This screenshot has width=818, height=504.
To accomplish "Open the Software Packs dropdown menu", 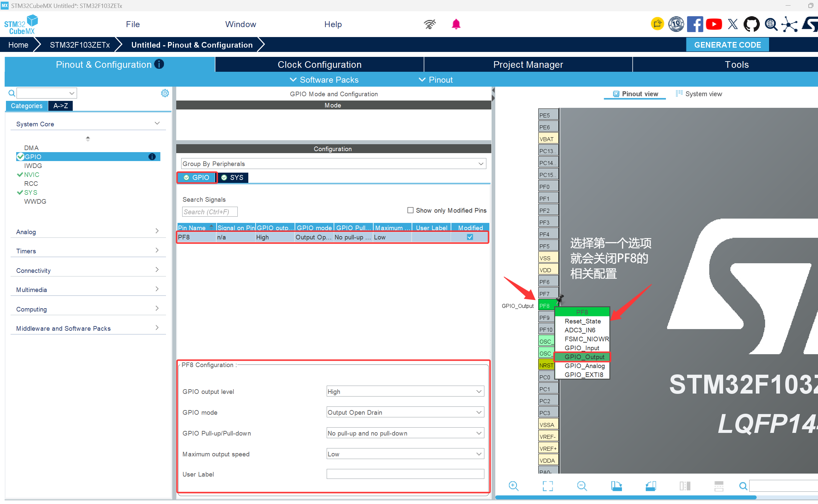I will click(324, 80).
